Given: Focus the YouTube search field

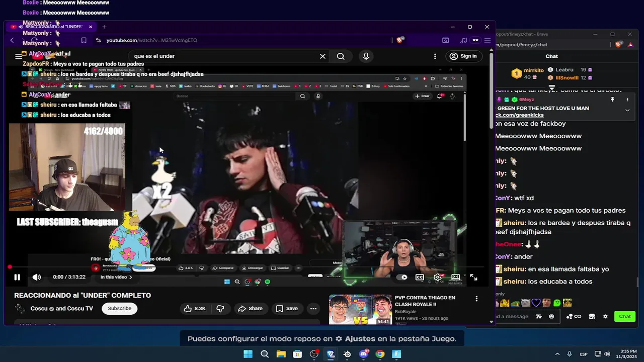Looking at the screenshot, I should (x=221, y=56).
